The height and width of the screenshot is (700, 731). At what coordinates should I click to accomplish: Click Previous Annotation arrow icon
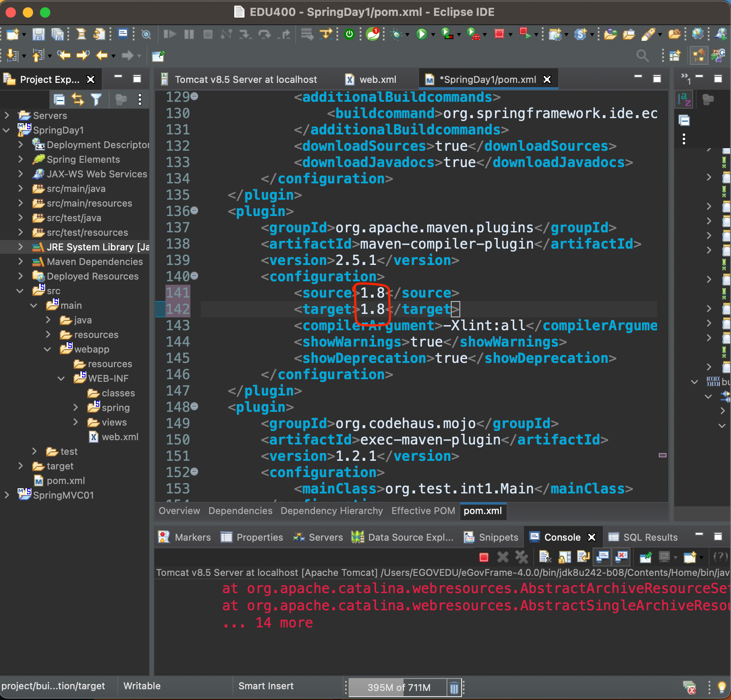pyautogui.click(x=38, y=55)
